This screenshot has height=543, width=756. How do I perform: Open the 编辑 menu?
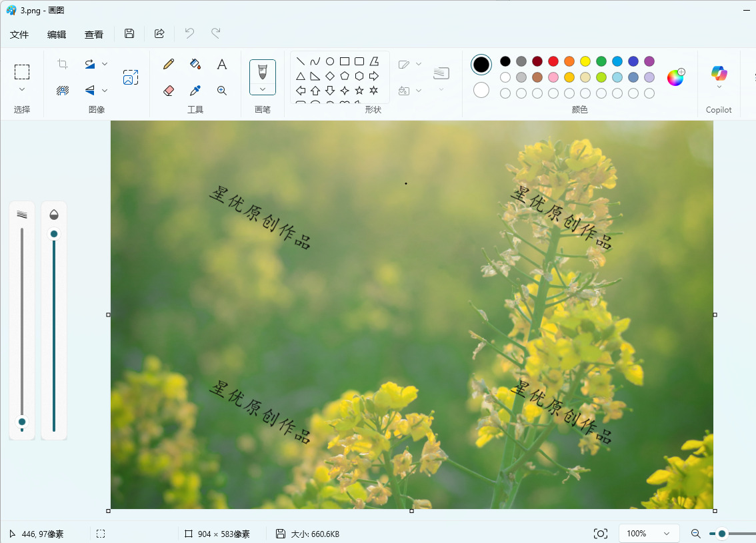(x=57, y=34)
